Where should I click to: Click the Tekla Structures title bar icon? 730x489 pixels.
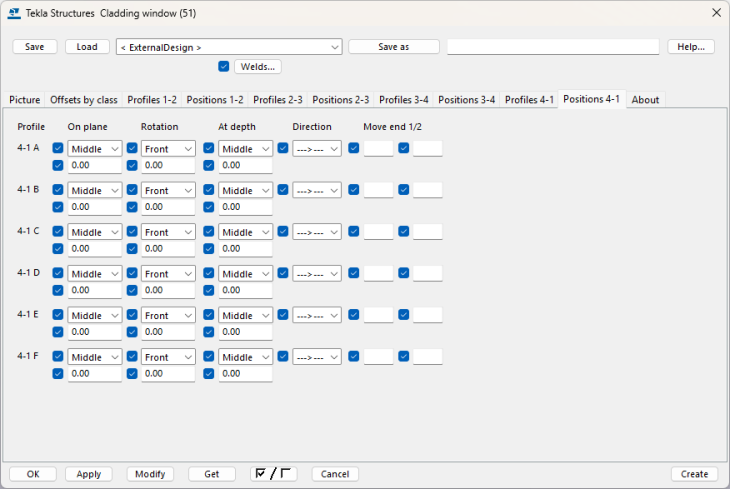pos(14,12)
